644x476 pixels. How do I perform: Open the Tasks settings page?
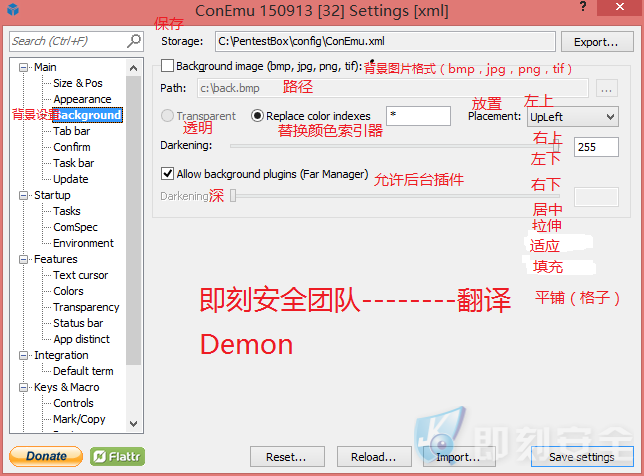67,211
